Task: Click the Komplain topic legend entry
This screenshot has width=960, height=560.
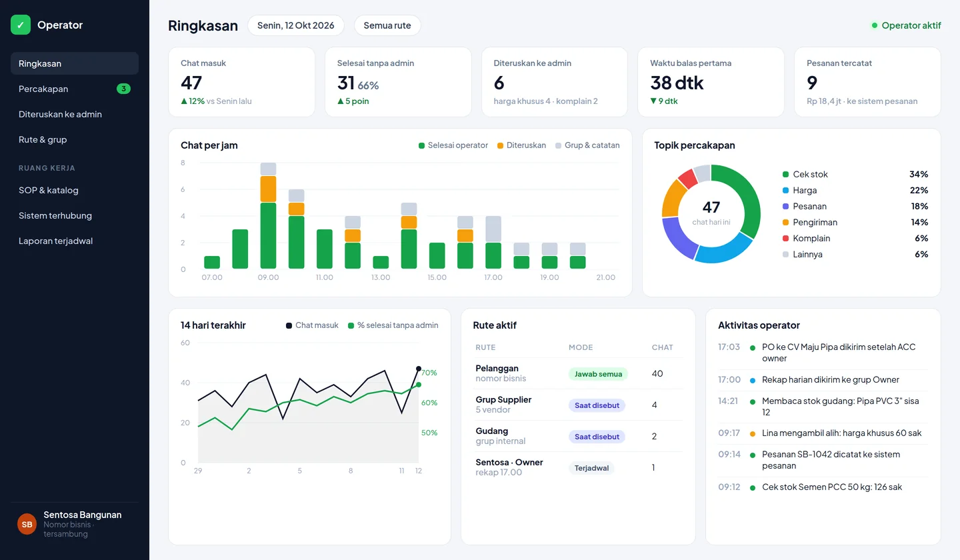Action: pos(855,239)
